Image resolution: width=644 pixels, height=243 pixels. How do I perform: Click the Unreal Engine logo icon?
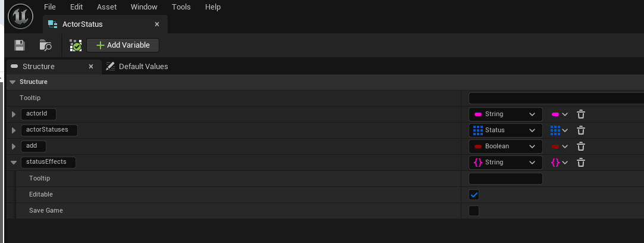(21, 16)
